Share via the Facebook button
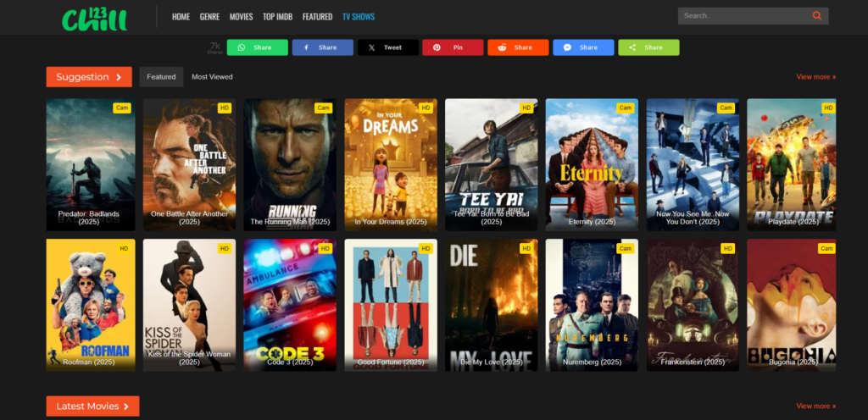868x420 pixels. tap(323, 47)
